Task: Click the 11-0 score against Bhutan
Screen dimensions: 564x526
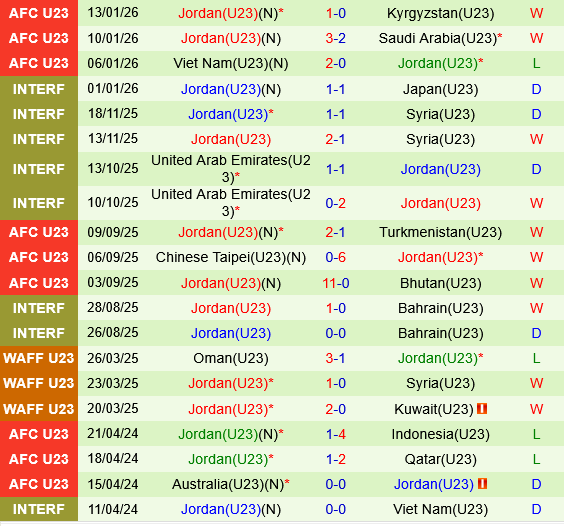Action: tap(336, 283)
